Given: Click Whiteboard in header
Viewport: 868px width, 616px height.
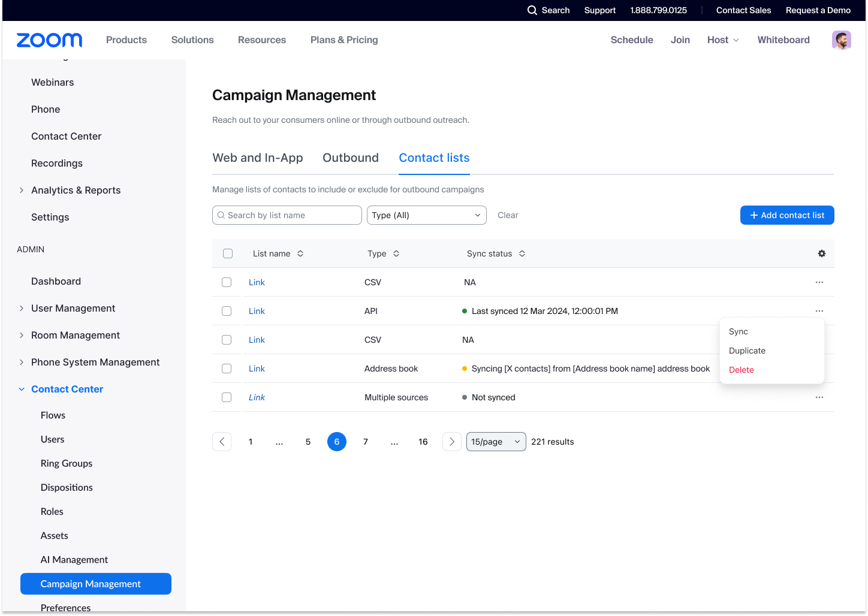Looking at the screenshot, I should [x=783, y=40].
